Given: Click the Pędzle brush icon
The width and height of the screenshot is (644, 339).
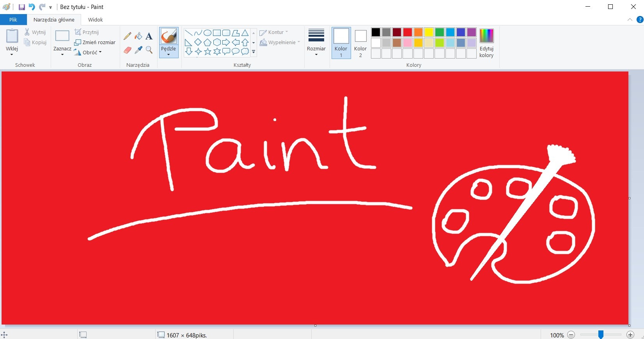Looking at the screenshot, I should [169, 36].
